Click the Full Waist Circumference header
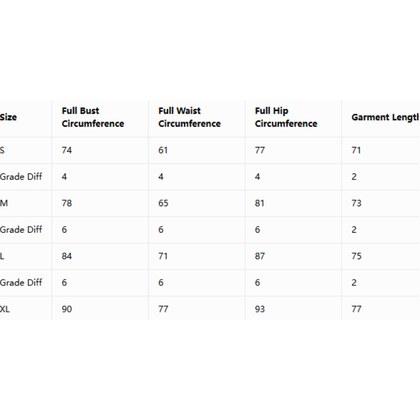The width and height of the screenshot is (420, 420). [189, 117]
